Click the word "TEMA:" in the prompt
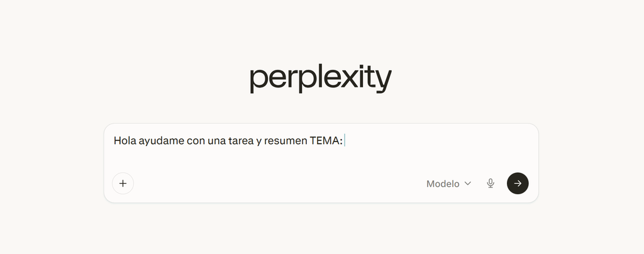The height and width of the screenshot is (254, 644). coord(326,141)
